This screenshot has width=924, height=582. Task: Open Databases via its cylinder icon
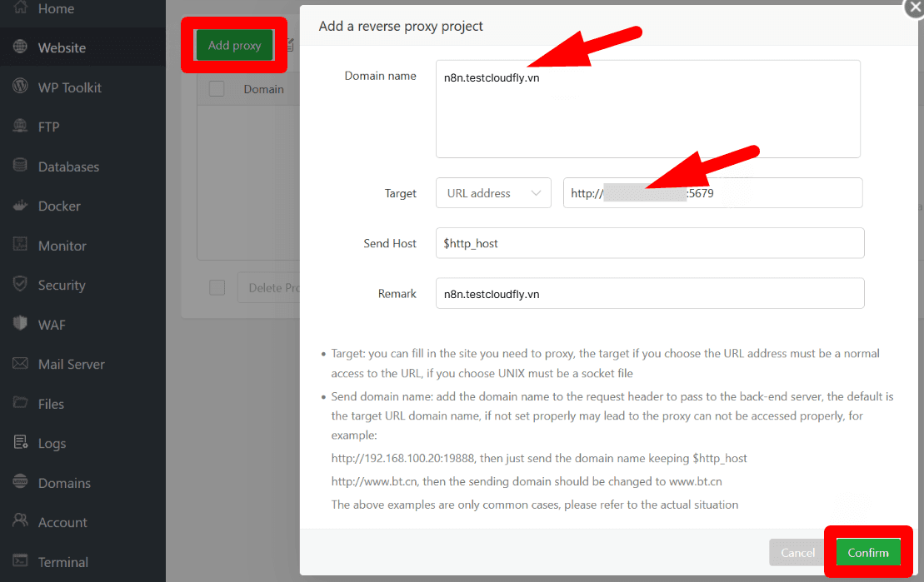(x=20, y=166)
